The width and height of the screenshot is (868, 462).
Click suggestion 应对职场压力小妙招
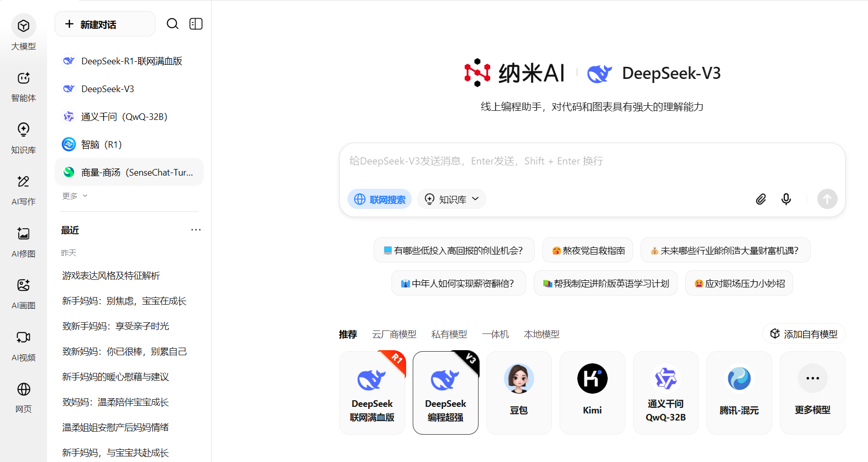(739, 283)
